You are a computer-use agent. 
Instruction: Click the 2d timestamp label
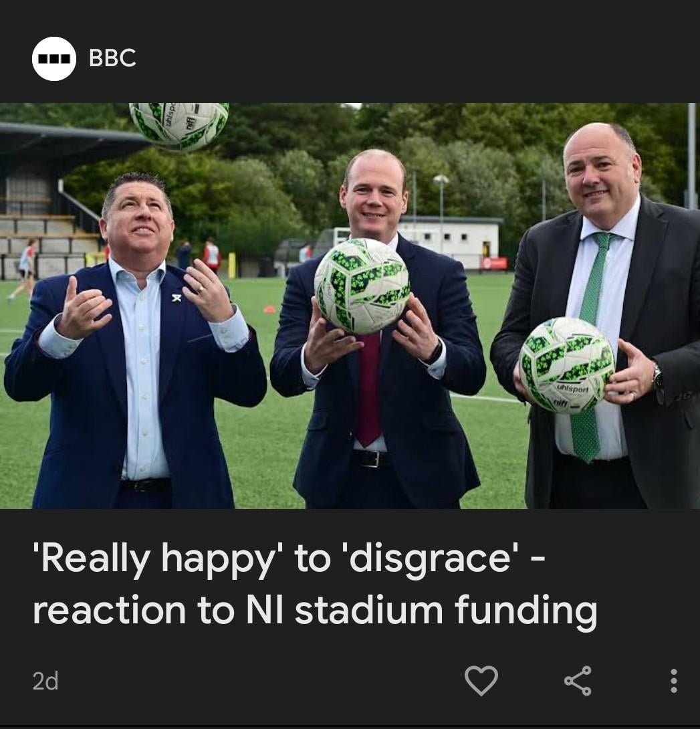pyautogui.click(x=45, y=681)
